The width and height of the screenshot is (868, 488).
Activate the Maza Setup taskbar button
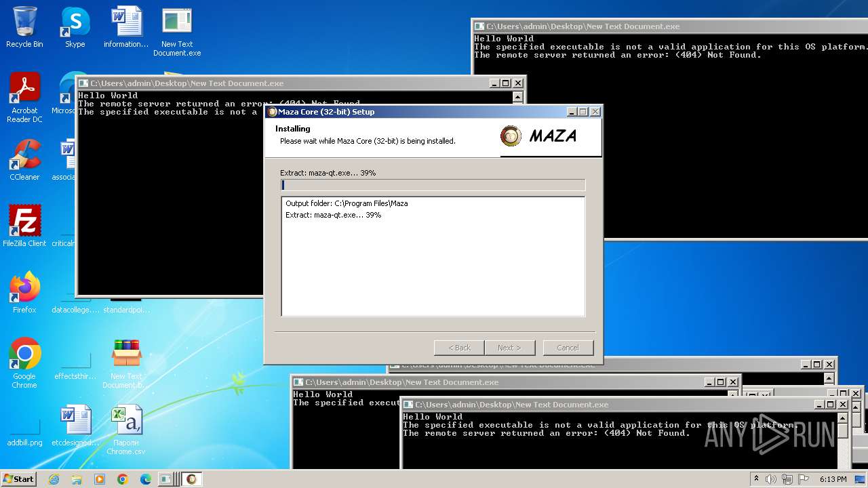point(192,479)
